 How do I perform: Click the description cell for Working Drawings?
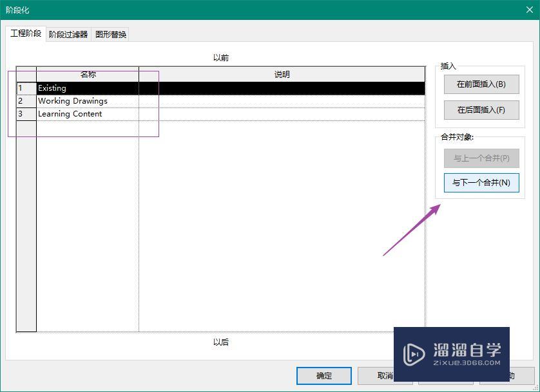282,101
